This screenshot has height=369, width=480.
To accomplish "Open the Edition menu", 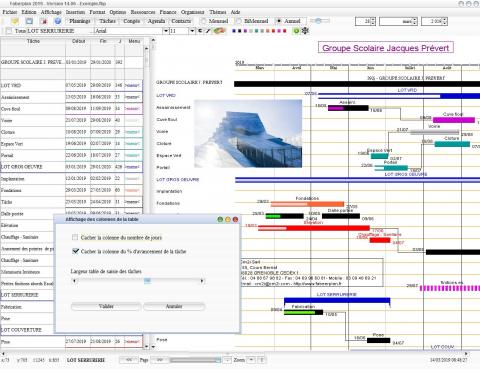I will pyautogui.click(x=29, y=12).
